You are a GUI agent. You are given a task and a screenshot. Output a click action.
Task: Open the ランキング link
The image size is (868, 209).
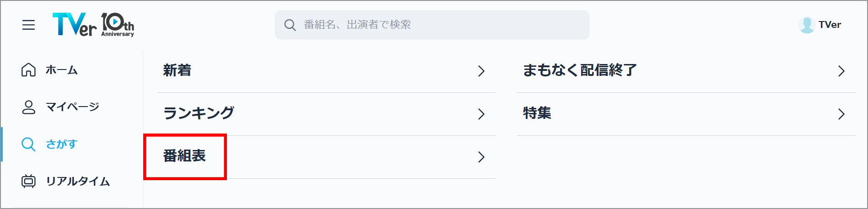(199, 113)
